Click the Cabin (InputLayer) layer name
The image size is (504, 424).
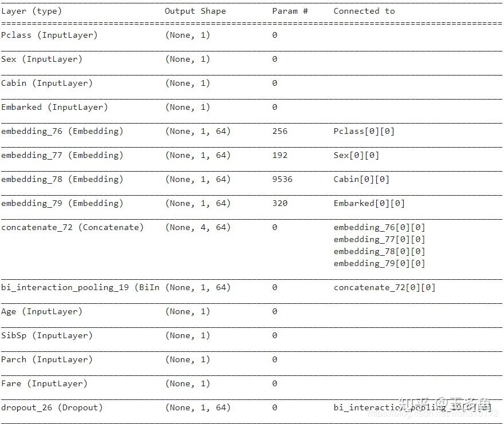tap(47, 83)
